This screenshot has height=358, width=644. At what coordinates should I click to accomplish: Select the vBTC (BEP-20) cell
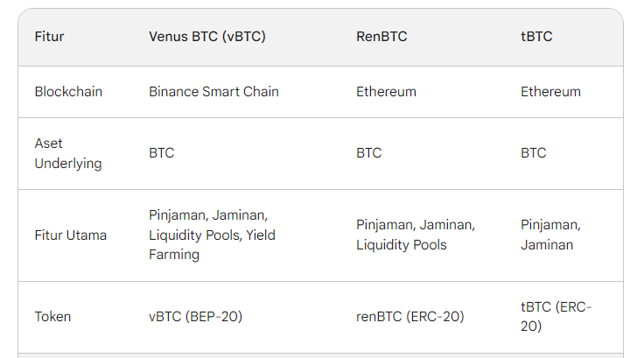tap(195, 317)
